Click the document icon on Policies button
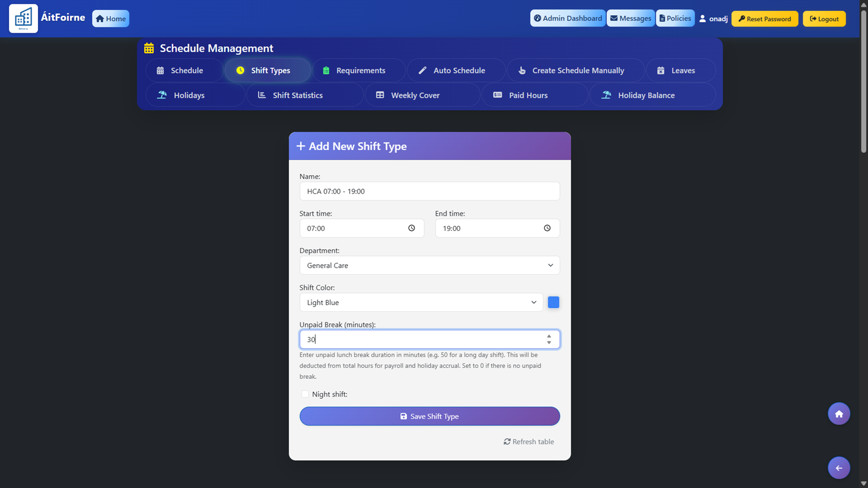The image size is (868, 488). (x=662, y=19)
